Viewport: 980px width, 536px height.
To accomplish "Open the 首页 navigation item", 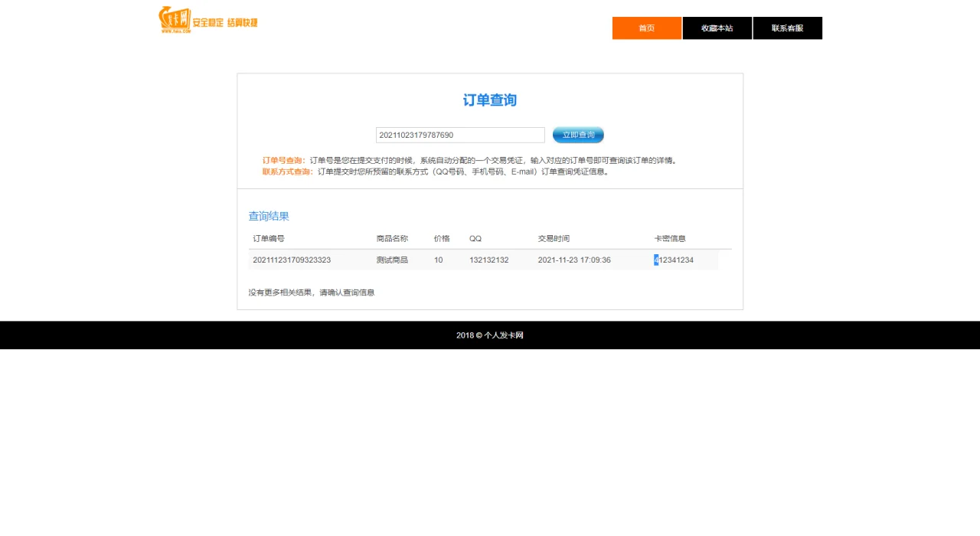I will tap(646, 28).
